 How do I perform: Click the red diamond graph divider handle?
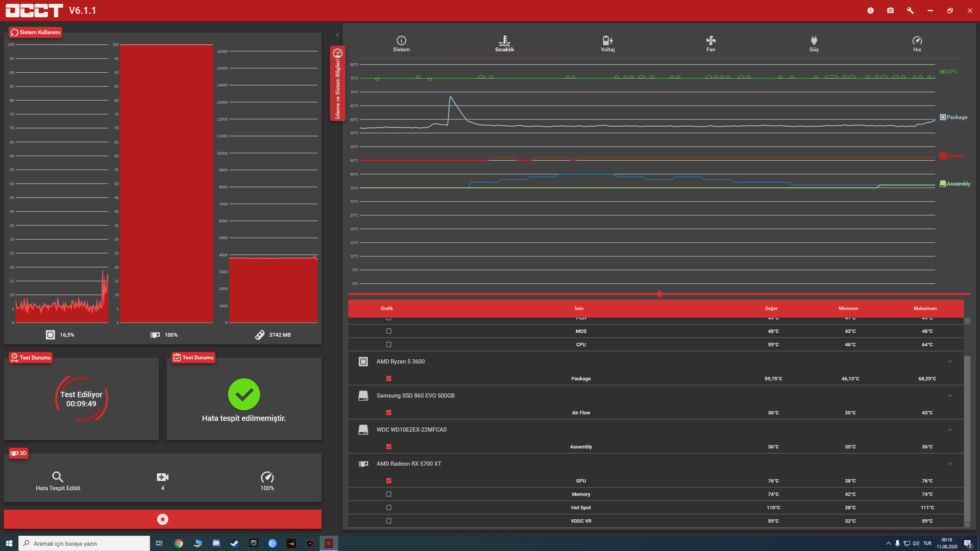point(659,294)
